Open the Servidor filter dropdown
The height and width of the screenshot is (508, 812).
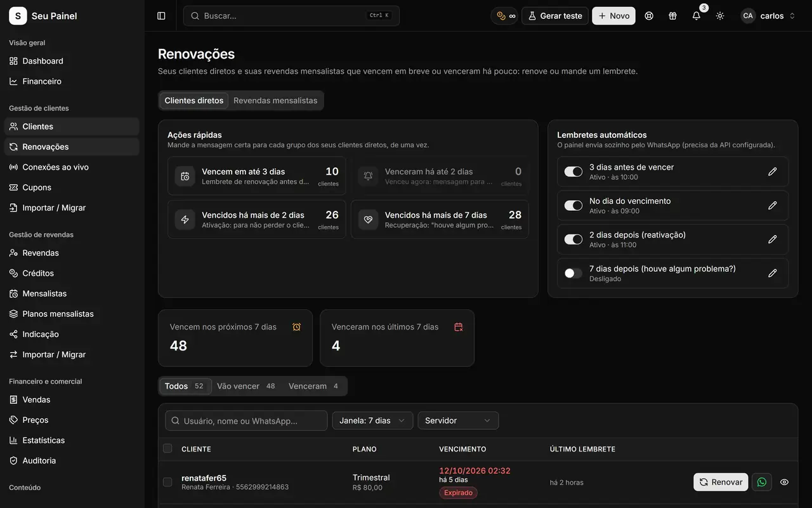[x=458, y=420]
